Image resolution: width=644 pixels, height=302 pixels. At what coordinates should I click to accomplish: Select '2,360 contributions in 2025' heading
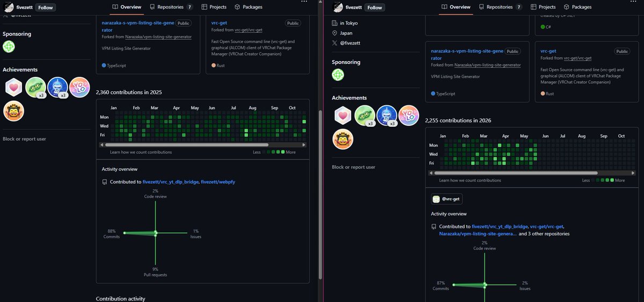pyautogui.click(x=129, y=92)
